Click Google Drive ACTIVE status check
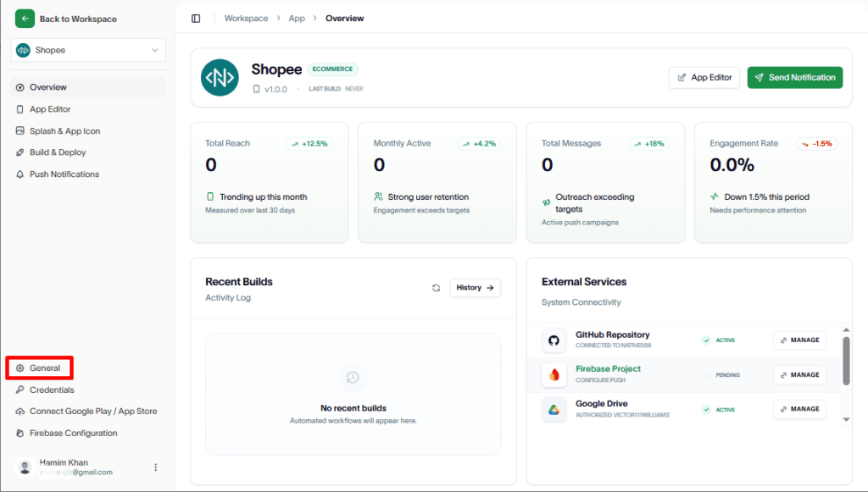This screenshot has height=492, width=868. pos(706,410)
